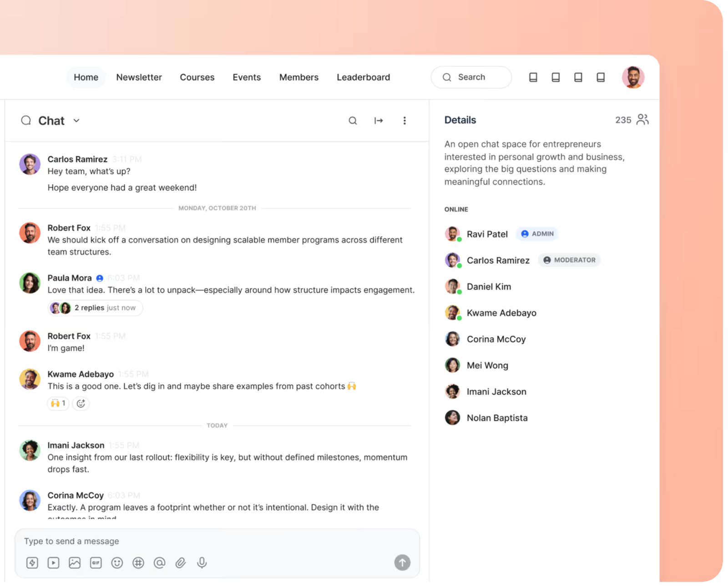Search within chat using magnifier icon
Image resolution: width=728 pixels, height=587 pixels.
(x=353, y=121)
